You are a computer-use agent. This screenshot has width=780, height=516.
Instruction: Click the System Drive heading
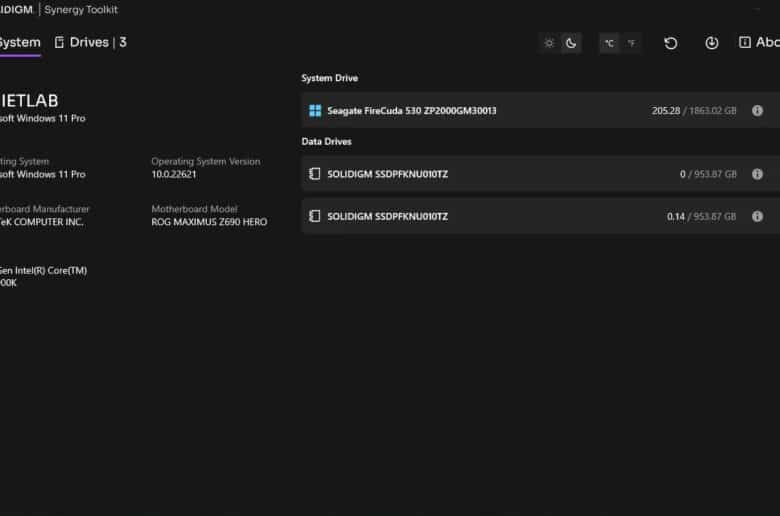(329, 78)
